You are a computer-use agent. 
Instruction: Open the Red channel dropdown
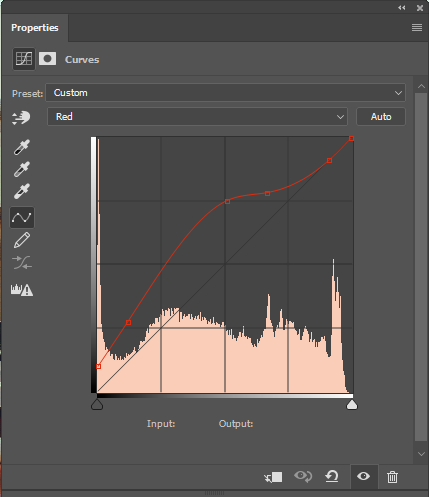click(x=198, y=117)
